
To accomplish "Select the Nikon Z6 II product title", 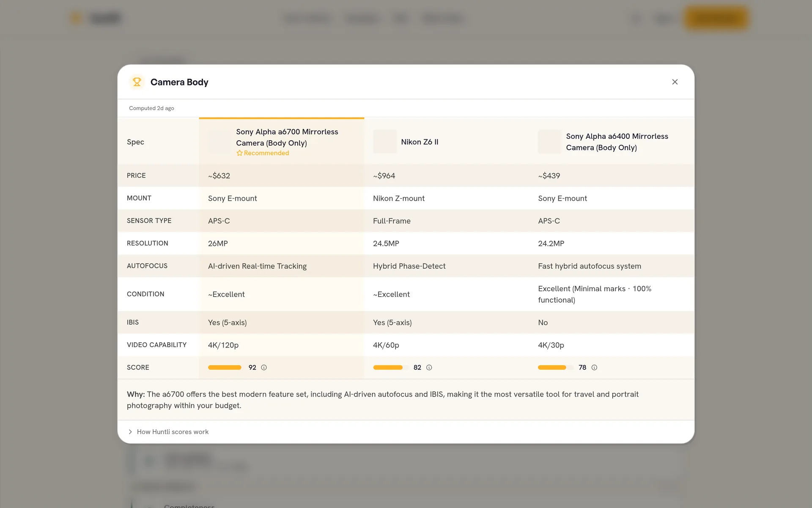I will tap(420, 142).
